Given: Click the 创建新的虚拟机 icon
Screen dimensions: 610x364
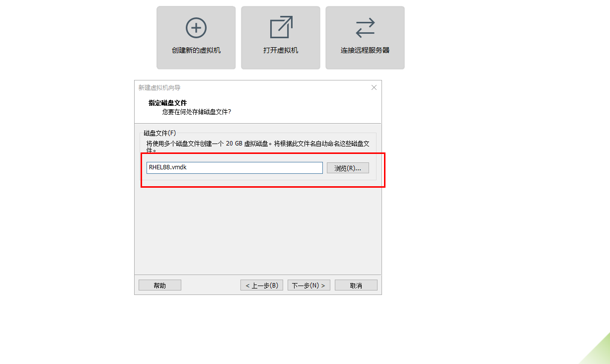Looking at the screenshot, I should coord(196,37).
